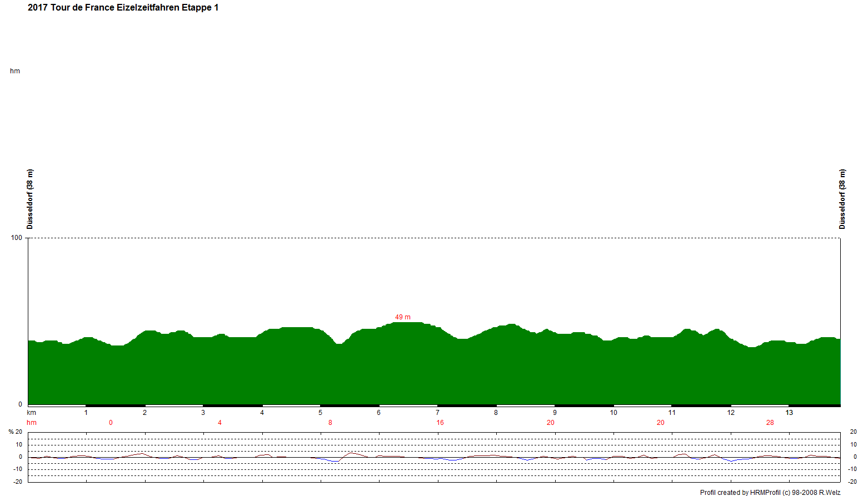Select kilometer marker '6' on distance axis
The image size is (868, 496).
379,413
